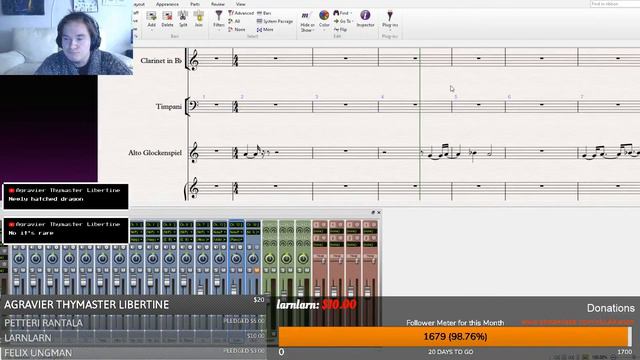The width and height of the screenshot is (640, 360).
Task: Click the Add bars icon
Action: 151,16
